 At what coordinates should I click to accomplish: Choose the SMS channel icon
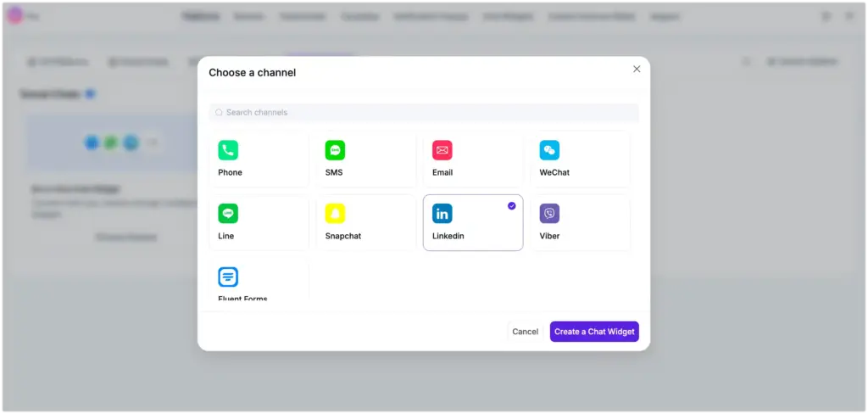[x=335, y=150]
